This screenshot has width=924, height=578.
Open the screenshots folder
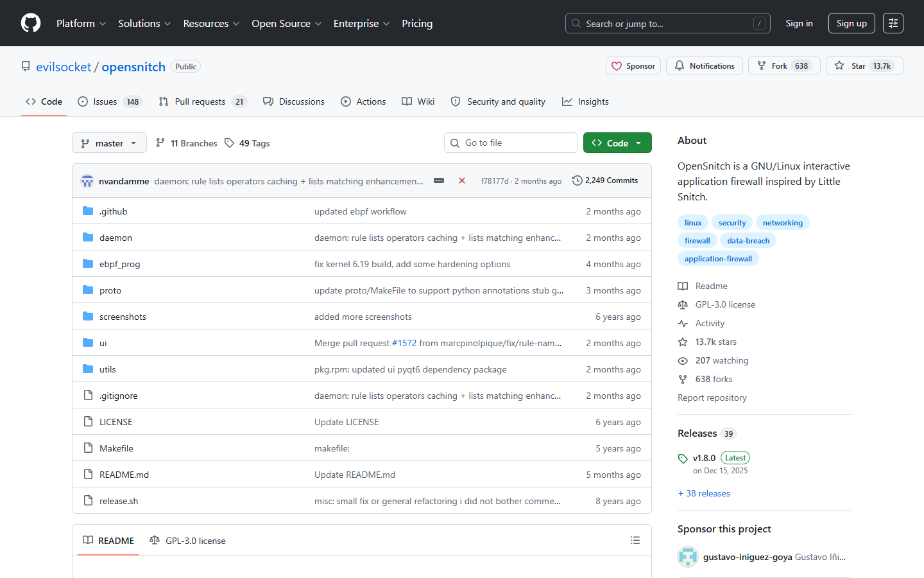123,317
